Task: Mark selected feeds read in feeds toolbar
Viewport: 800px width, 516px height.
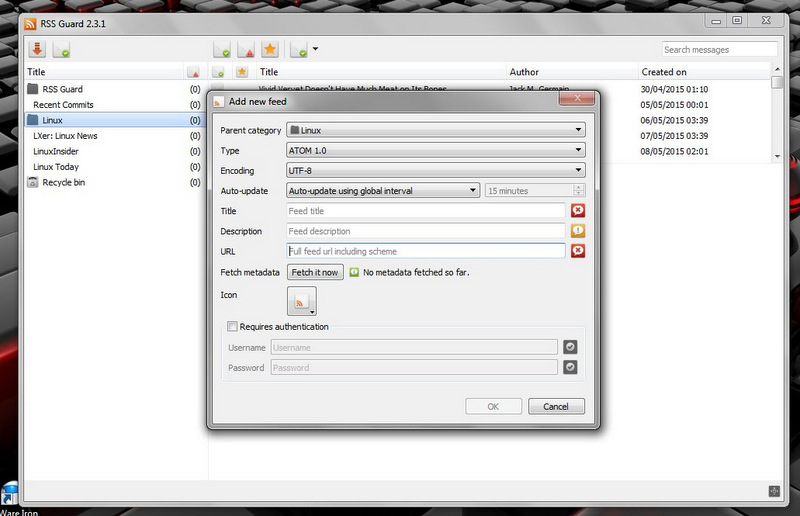Action: coord(61,50)
